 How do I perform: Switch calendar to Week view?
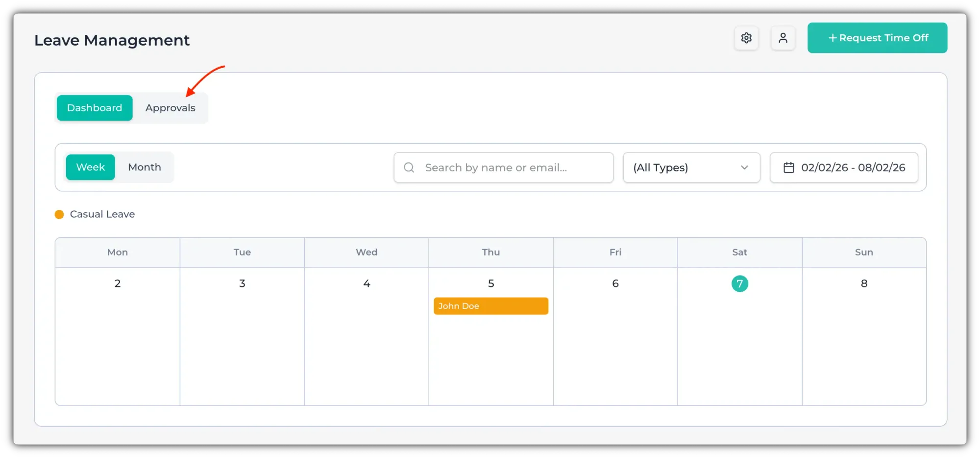(91, 167)
